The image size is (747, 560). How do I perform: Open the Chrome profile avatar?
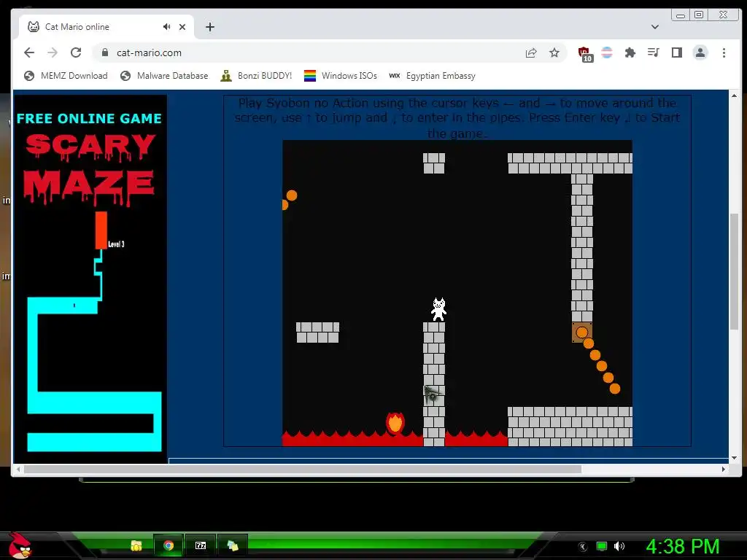coord(700,52)
